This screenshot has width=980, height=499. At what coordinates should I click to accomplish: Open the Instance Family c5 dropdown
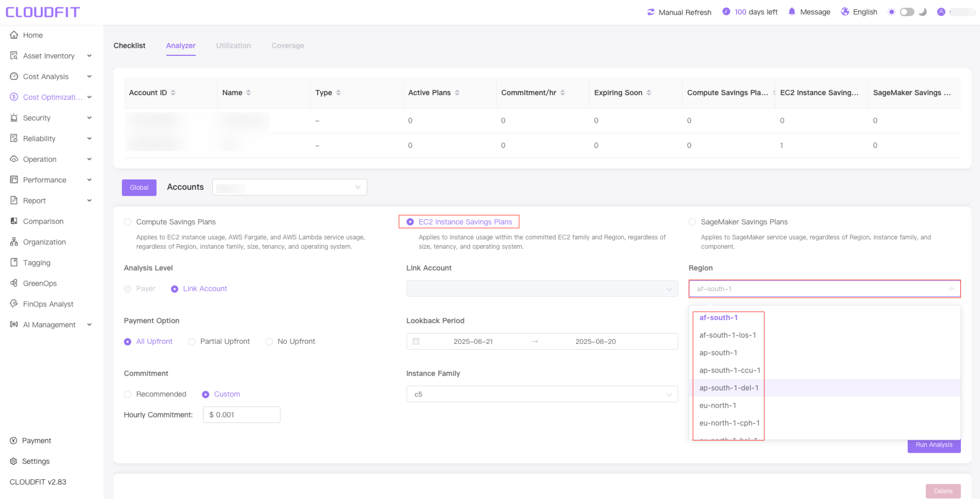[542, 394]
